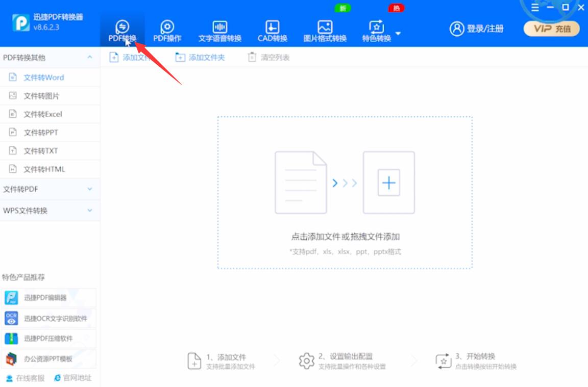
Task: Click the 在线客服 person icon
Action: [9, 378]
